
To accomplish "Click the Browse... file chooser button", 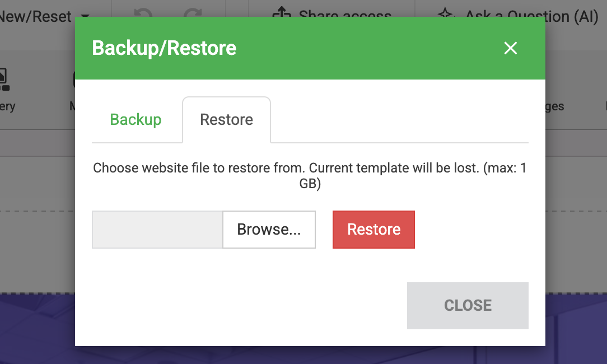I will [269, 229].
